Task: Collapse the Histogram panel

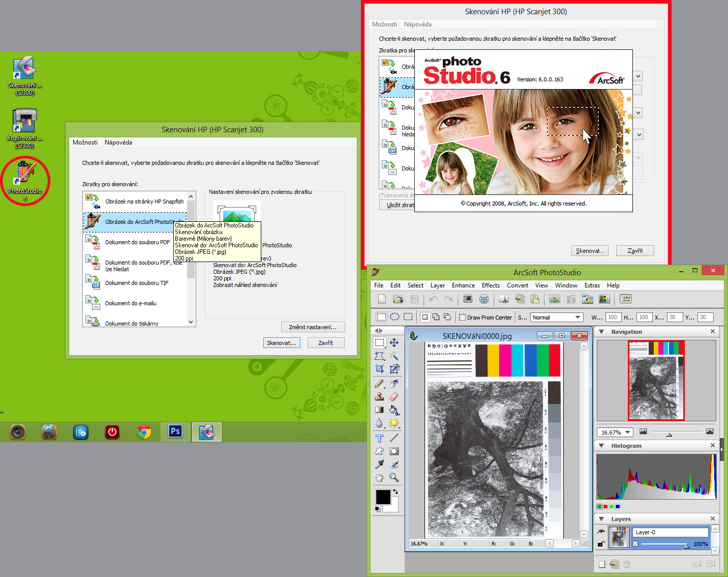Action: 601,446
